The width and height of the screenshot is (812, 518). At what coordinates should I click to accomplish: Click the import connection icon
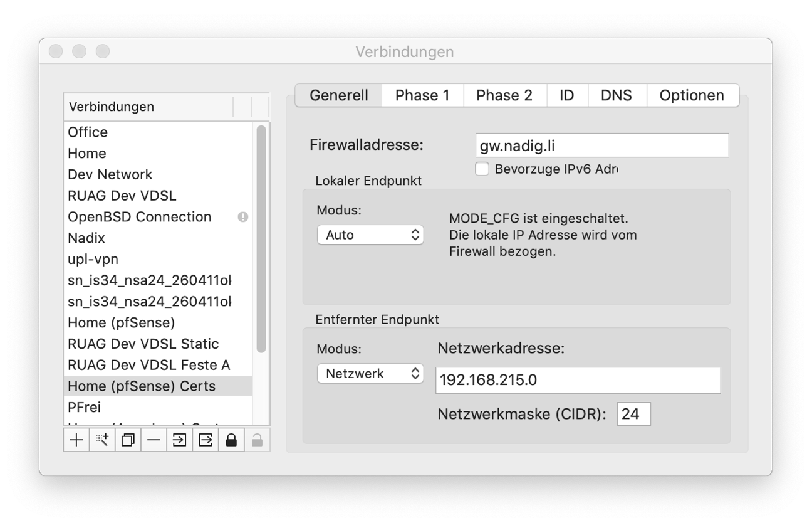[x=179, y=440]
